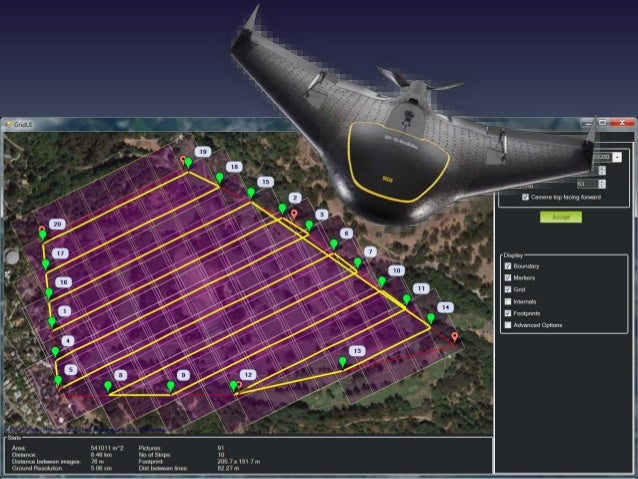Uncheck the Markers display checkbox
The width and height of the screenshot is (638, 479).
tap(508, 278)
